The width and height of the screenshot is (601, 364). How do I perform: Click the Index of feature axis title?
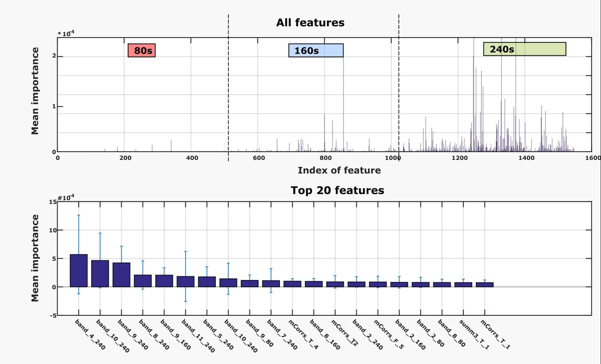[x=339, y=170]
